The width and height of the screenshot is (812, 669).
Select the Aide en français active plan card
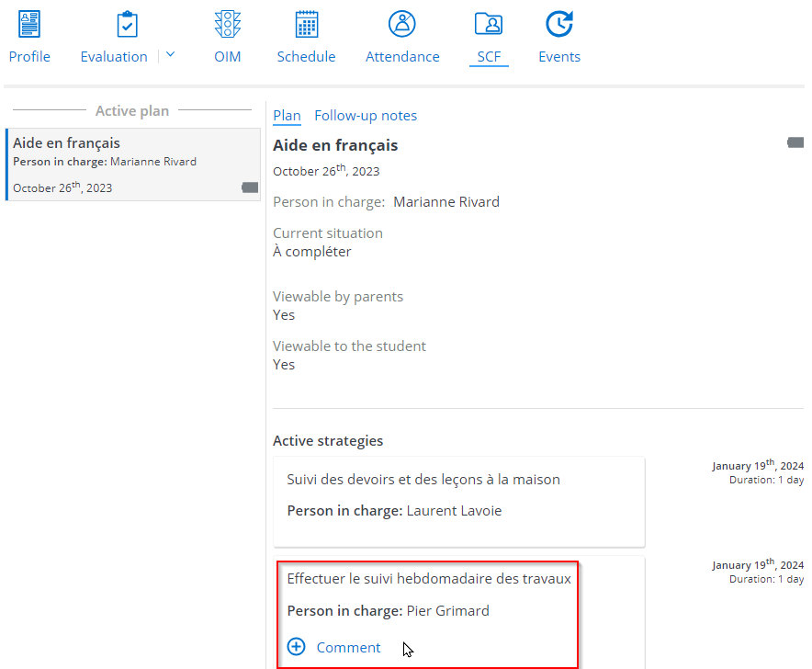pyautogui.click(x=133, y=164)
